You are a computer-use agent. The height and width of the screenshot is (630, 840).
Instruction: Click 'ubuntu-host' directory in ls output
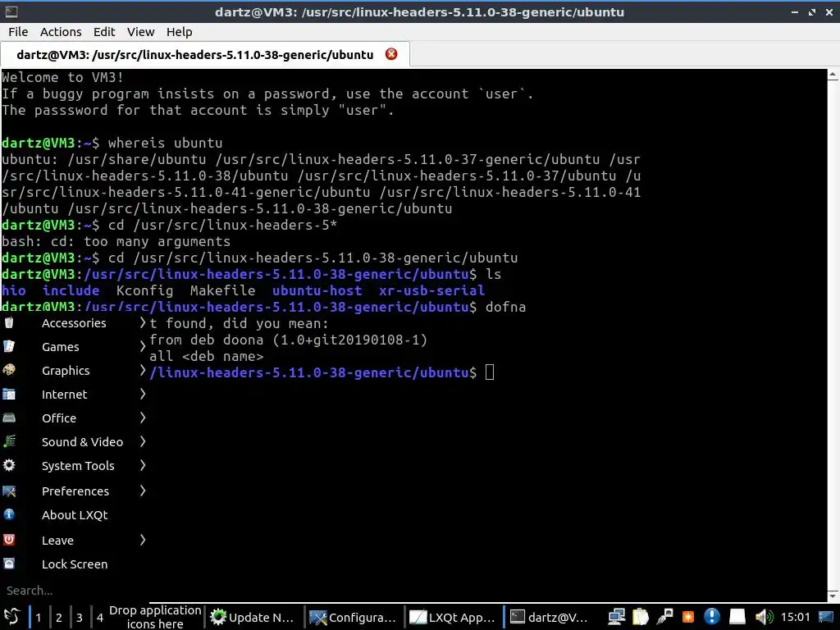[317, 290]
